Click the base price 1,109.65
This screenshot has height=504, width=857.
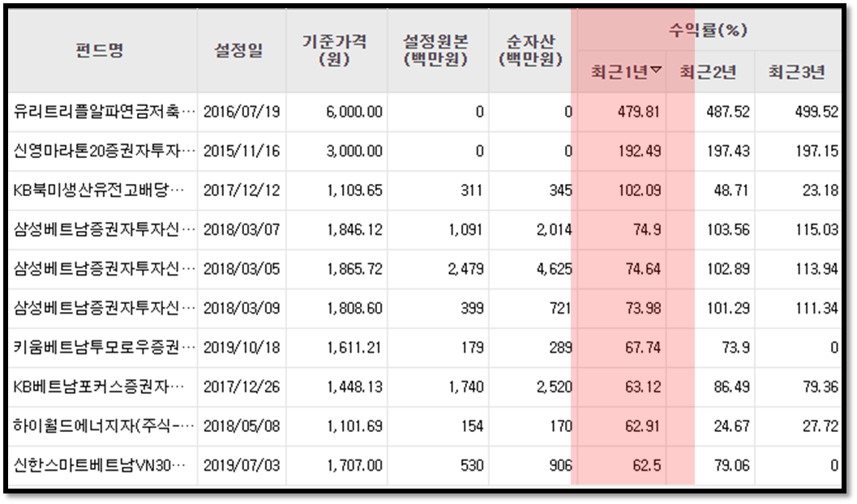point(354,190)
